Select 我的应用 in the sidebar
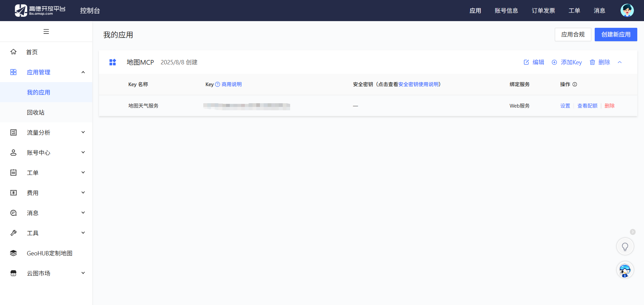The height and width of the screenshot is (305, 644). point(46,92)
